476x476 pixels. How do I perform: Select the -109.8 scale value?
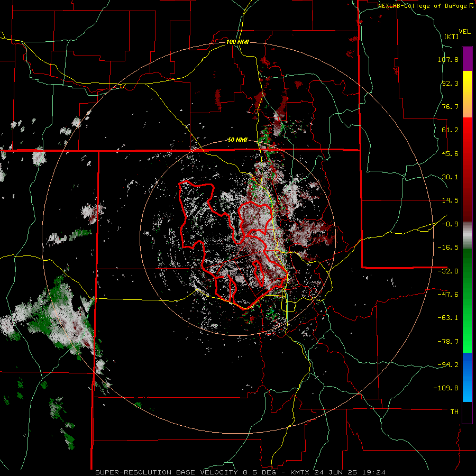446,388
